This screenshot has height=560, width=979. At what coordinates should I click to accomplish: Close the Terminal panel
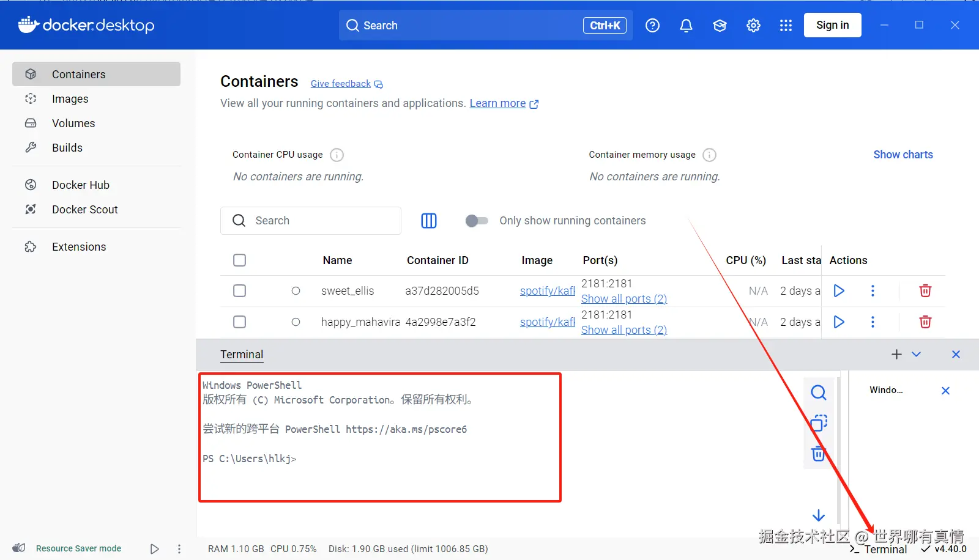(x=956, y=355)
